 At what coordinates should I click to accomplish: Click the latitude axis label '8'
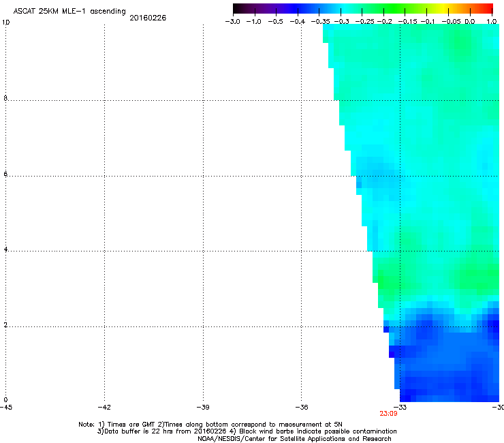pos(5,98)
